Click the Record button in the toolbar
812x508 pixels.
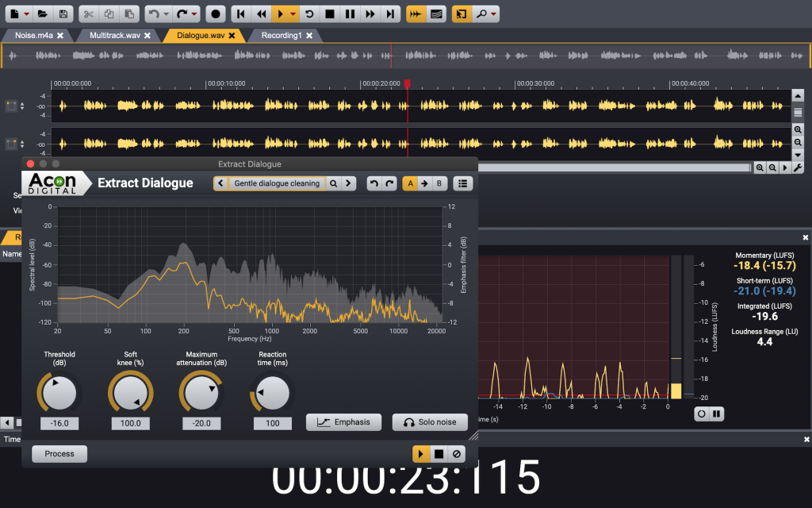216,13
